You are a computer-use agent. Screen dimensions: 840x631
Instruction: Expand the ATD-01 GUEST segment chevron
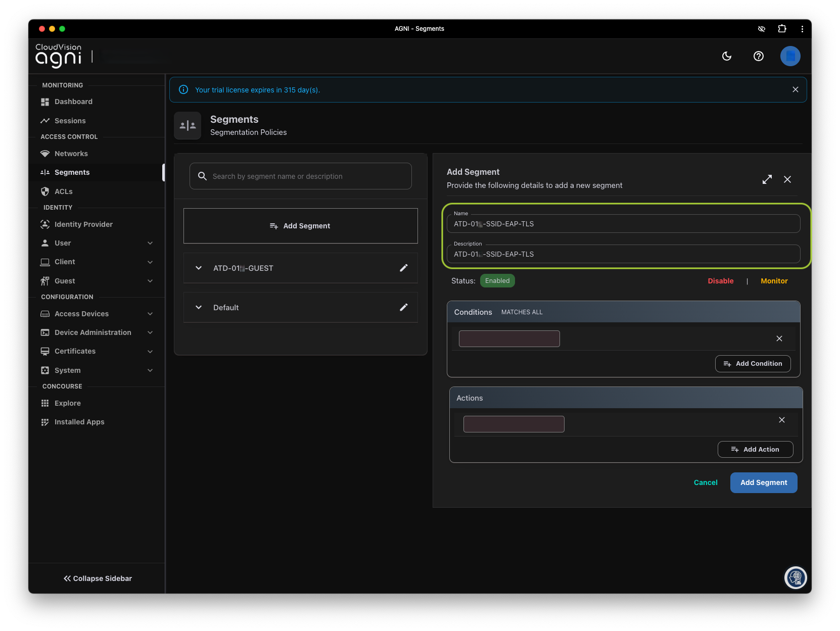[x=199, y=268]
